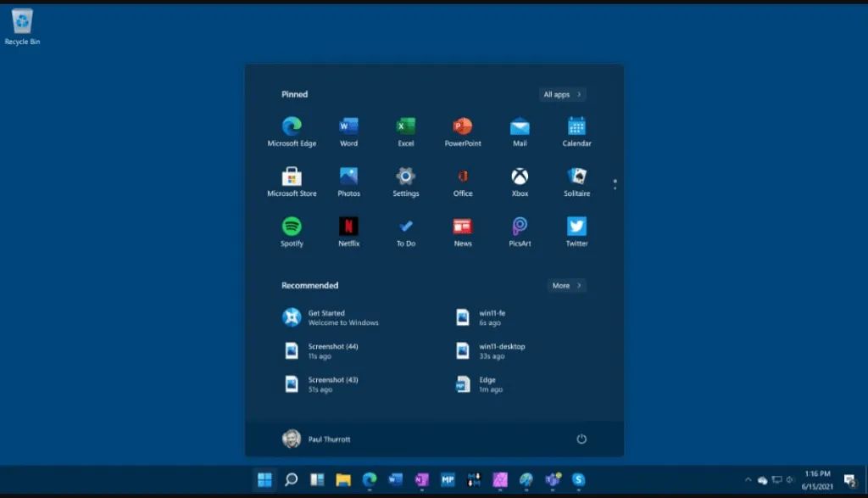
Task: Click the Start button on the taskbar
Action: [x=264, y=480]
